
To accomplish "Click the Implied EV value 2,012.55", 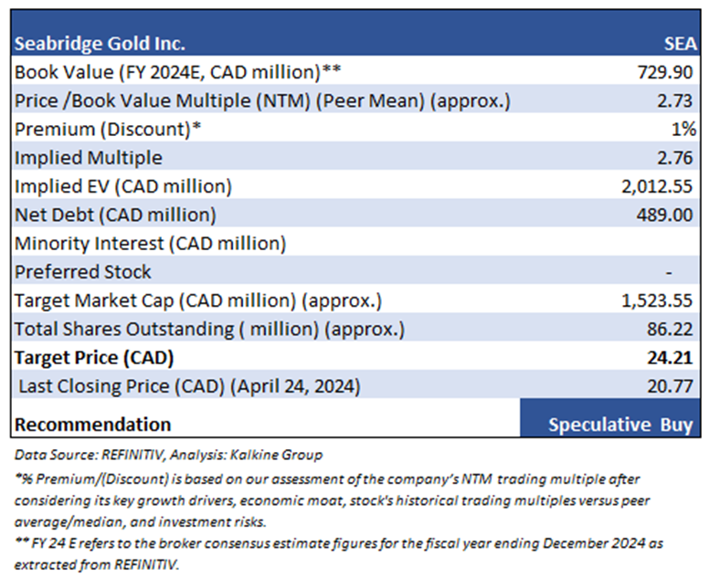I will [659, 186].
